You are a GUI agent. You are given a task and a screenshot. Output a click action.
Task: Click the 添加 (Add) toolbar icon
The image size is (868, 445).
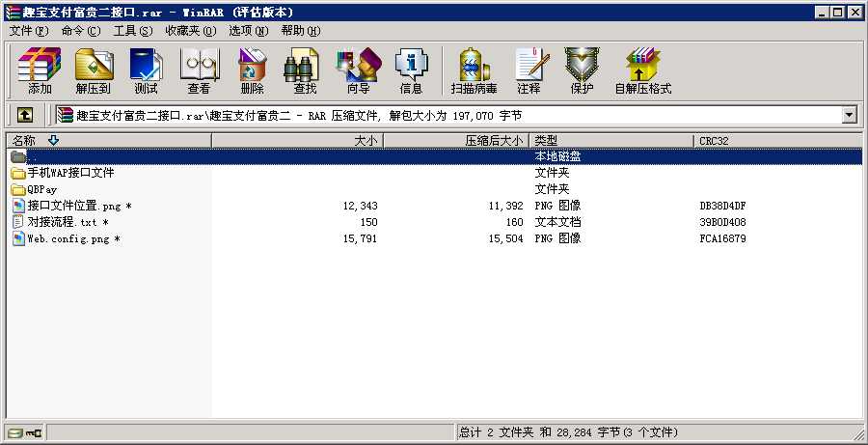(40, 70)
